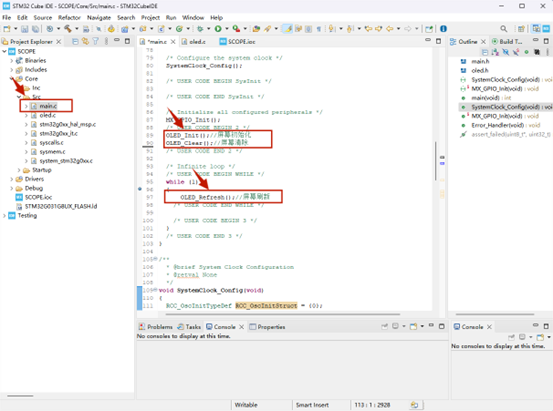This screenshot has height=411, width=553.
Task: Toggle green dot filter in Outline toolbar
Action: click(526, 52)
